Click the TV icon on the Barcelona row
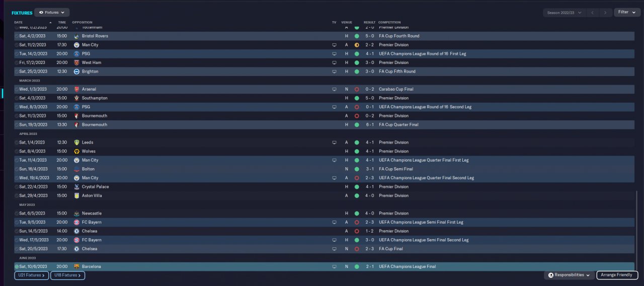The image size is (644, 286). click(x=334, y=266)
